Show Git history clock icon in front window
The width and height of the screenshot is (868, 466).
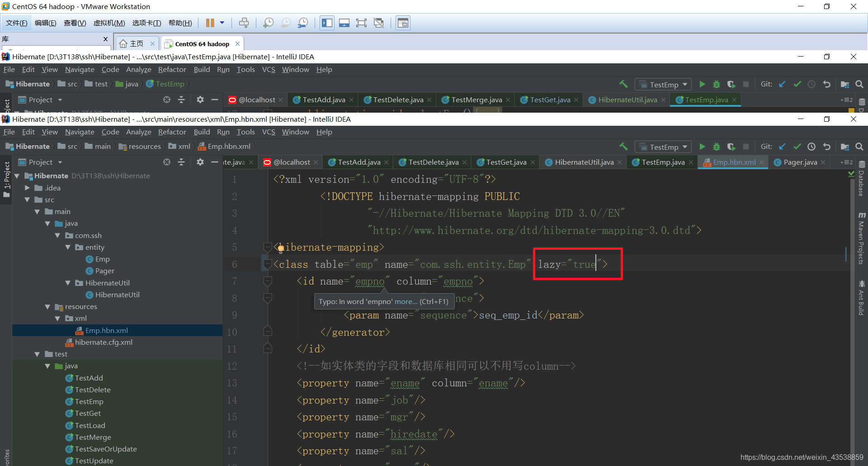pos(811,147)
